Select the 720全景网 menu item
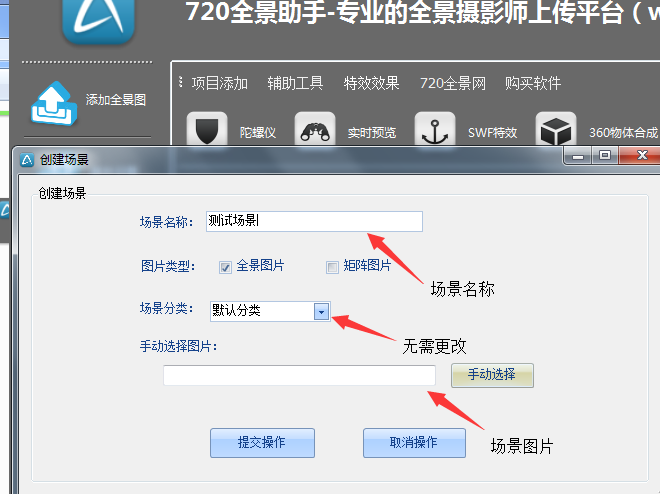This screenshot has width=660, height=494. [x=452, y=83]
